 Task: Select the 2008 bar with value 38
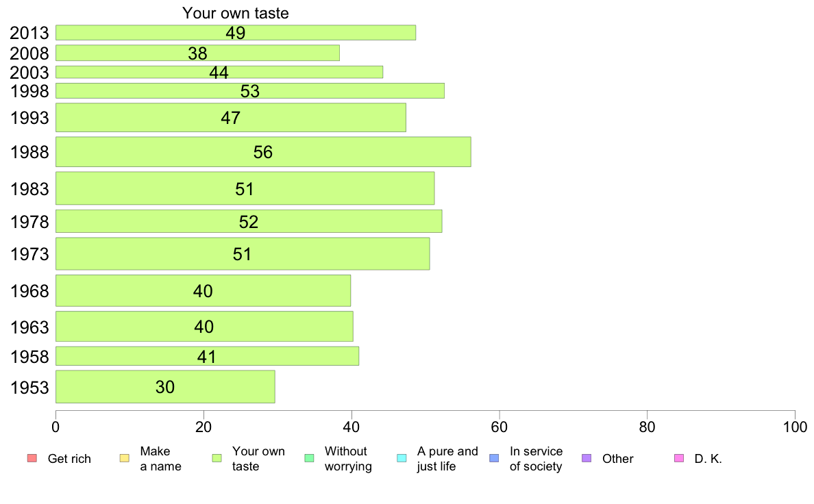[197, 53]
